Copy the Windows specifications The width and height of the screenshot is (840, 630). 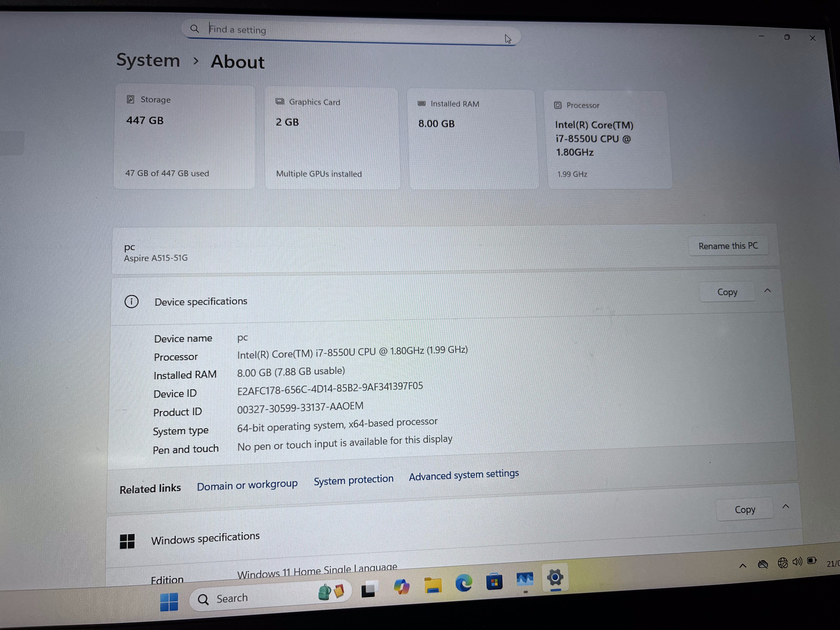tap(745, 509)
